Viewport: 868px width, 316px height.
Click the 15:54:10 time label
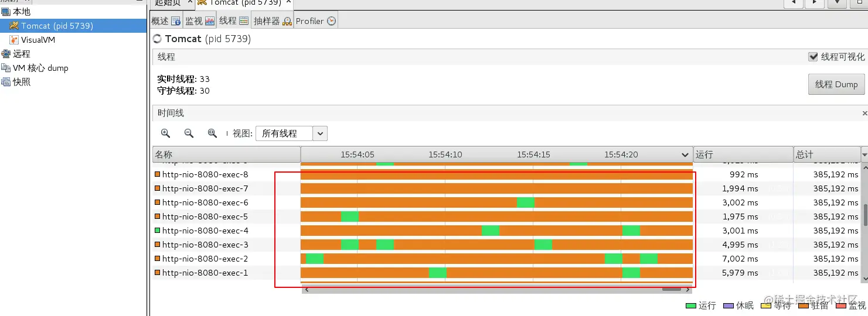click(445, 154)
